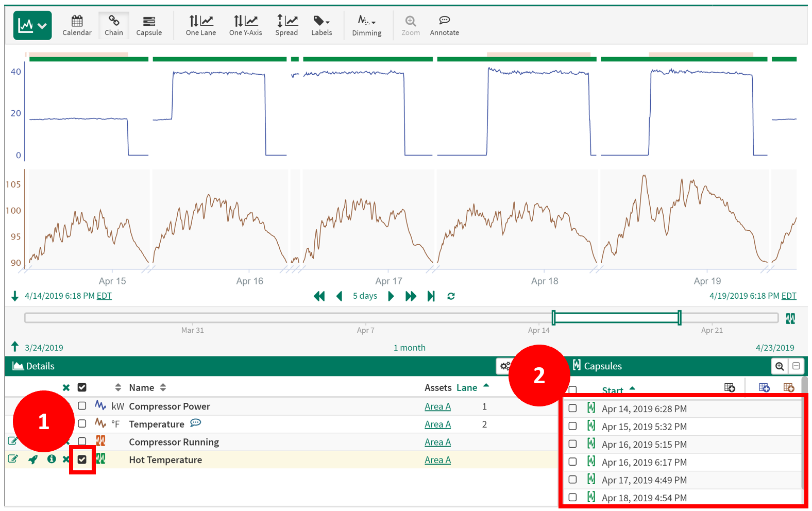Apply One Y-Axis to signals
This screenshot has height=511, width=812.
pyautogui.click(x=245, y=25)
